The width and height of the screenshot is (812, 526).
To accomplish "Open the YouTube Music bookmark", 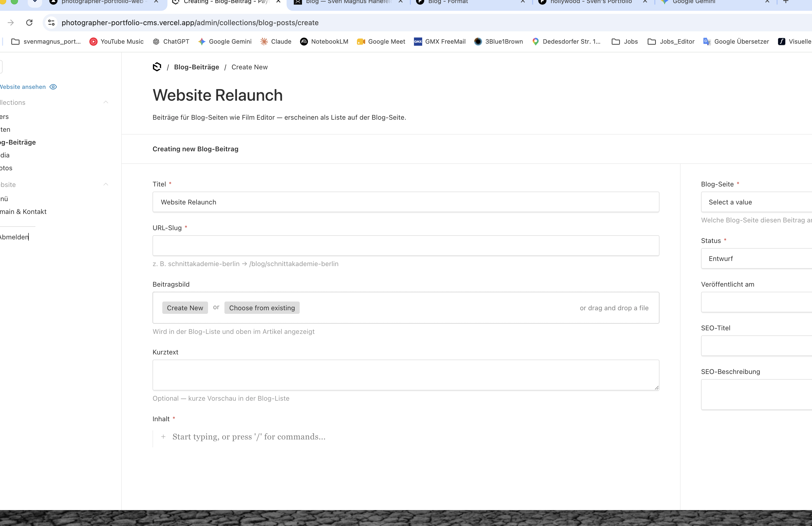I will [116, 42].
